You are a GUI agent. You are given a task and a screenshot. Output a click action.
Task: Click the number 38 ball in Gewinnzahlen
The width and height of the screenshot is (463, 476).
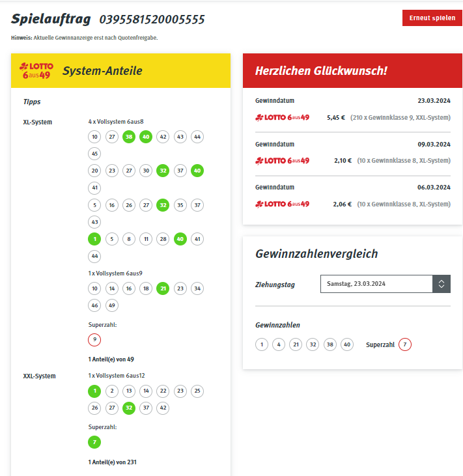[330, 344]
